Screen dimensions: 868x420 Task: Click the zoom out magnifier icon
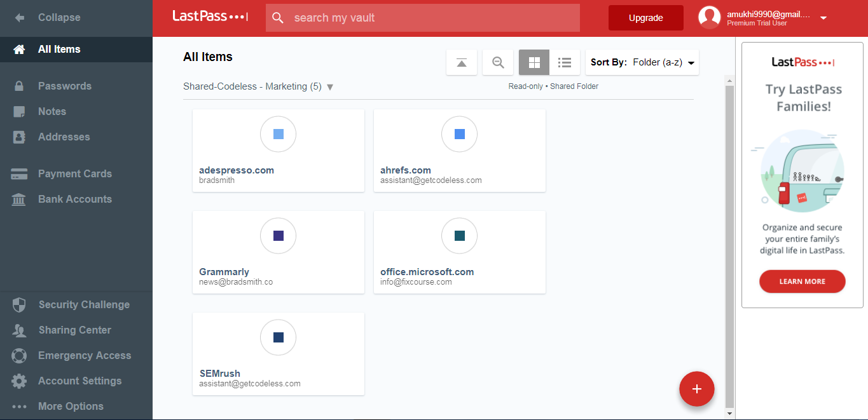pyautogui.click(x=498, y=62)
